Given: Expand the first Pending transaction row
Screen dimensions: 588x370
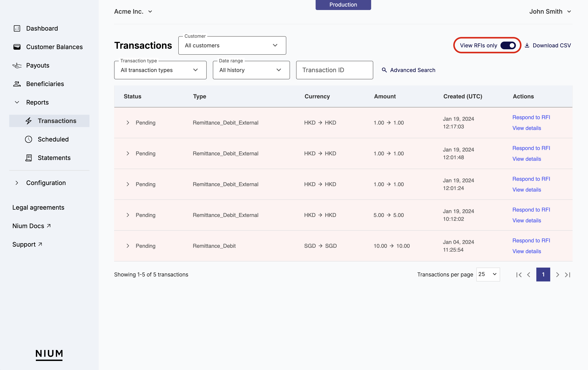Looking at the screenshot, I should tap(128, 123).
